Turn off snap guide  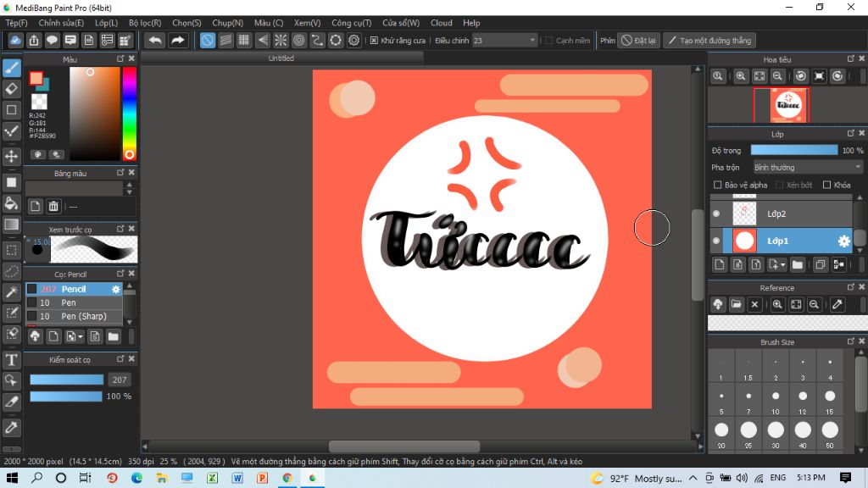click(207, 41)
